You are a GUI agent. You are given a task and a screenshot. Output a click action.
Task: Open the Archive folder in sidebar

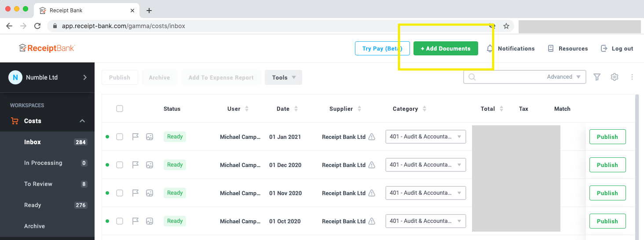point(47,226)
